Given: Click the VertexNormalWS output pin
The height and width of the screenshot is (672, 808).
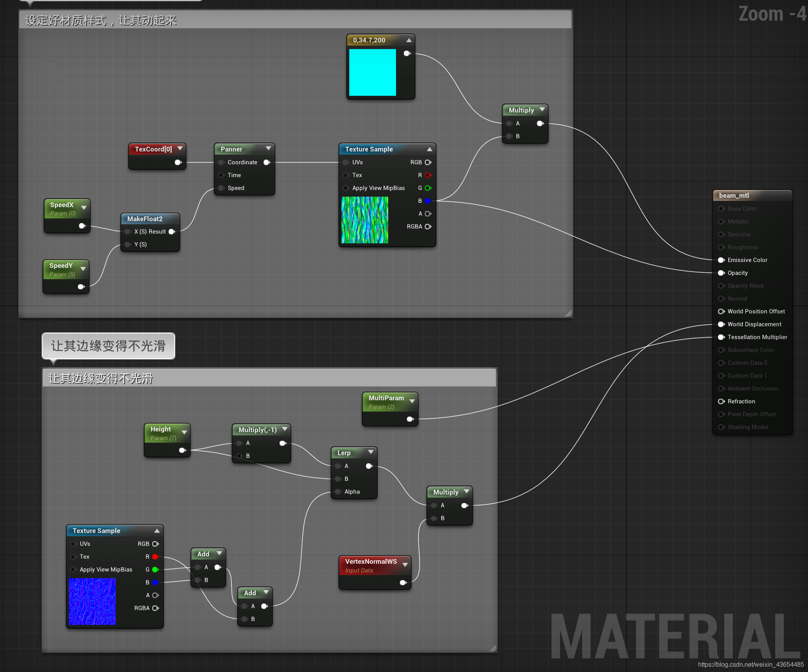Looking at the screenshot, I should [403, 582].
